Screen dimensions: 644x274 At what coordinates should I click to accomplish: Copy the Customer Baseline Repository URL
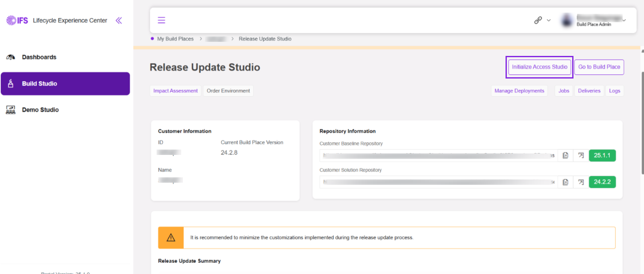coord(565,155)
